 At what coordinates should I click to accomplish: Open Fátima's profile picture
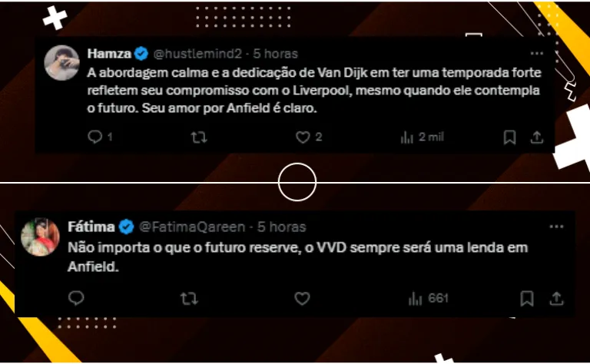[40, 237]
